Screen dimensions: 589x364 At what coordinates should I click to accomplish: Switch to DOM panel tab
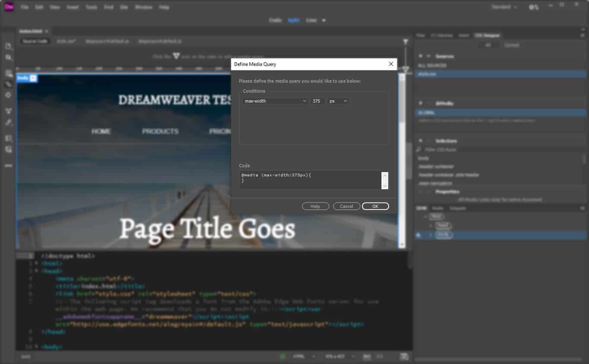pyautogui.click(x=421, y=208)
